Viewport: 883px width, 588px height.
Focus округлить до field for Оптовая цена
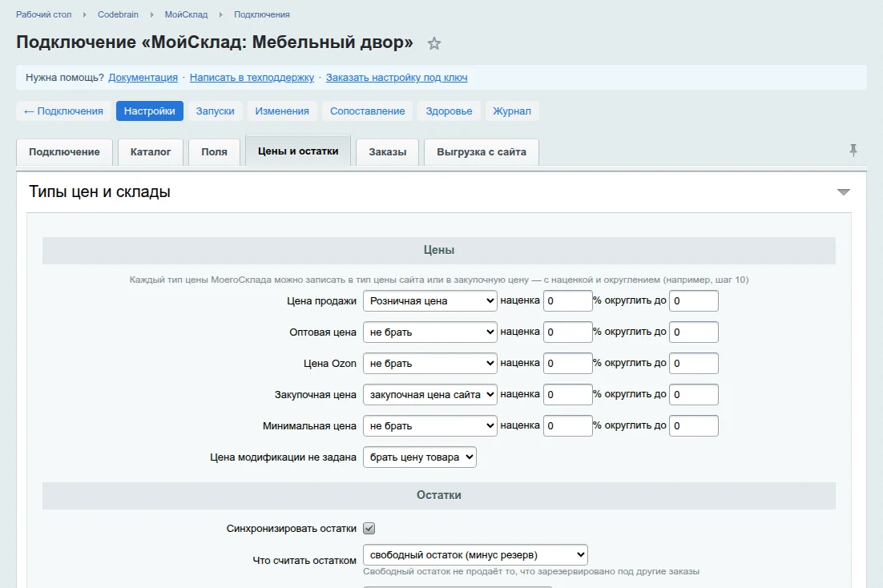(x=694, y=332)
